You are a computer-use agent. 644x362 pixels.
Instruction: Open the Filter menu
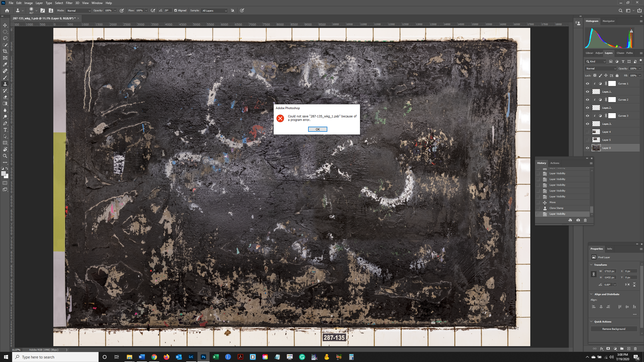coord(69,3)
